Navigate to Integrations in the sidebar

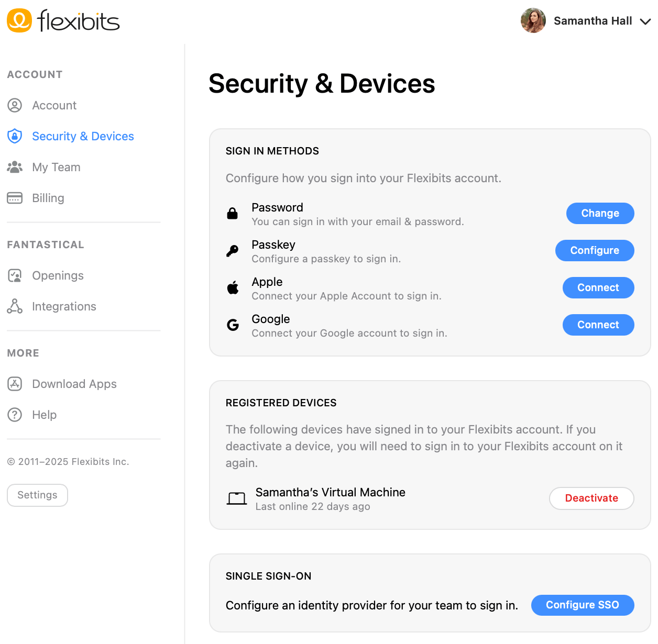tap(64, 306)
